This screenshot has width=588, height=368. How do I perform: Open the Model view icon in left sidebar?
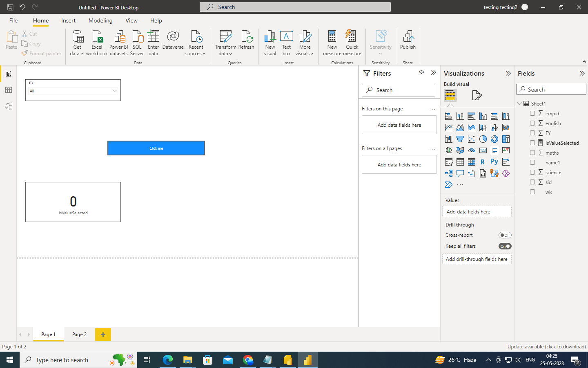click(9, 106)
